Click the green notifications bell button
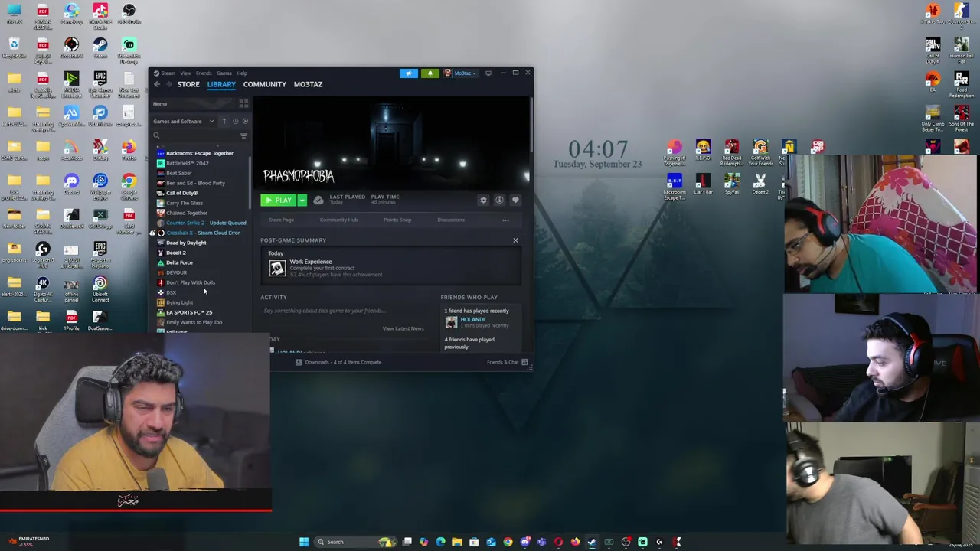Viewport: 980px width, 551px height. (x=430, y=73)
